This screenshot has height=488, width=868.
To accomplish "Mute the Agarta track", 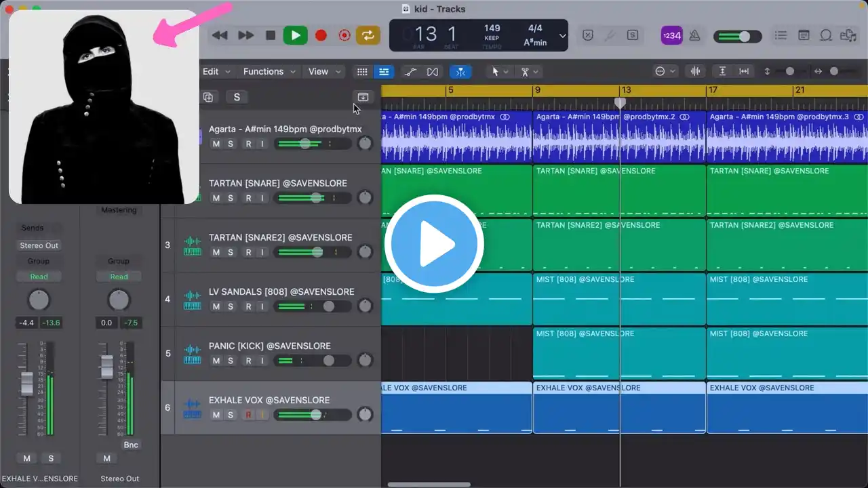I will [216, 144].
